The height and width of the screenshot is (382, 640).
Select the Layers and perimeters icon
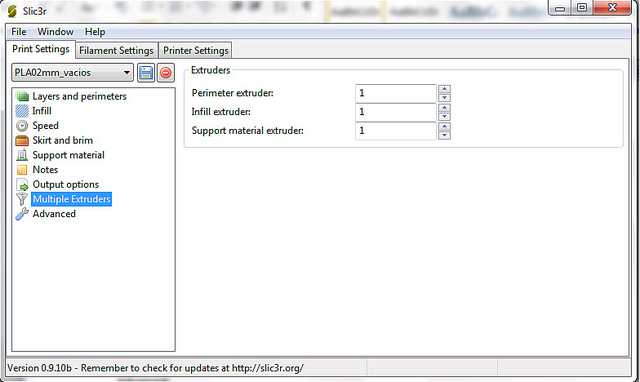coord(22,96)
